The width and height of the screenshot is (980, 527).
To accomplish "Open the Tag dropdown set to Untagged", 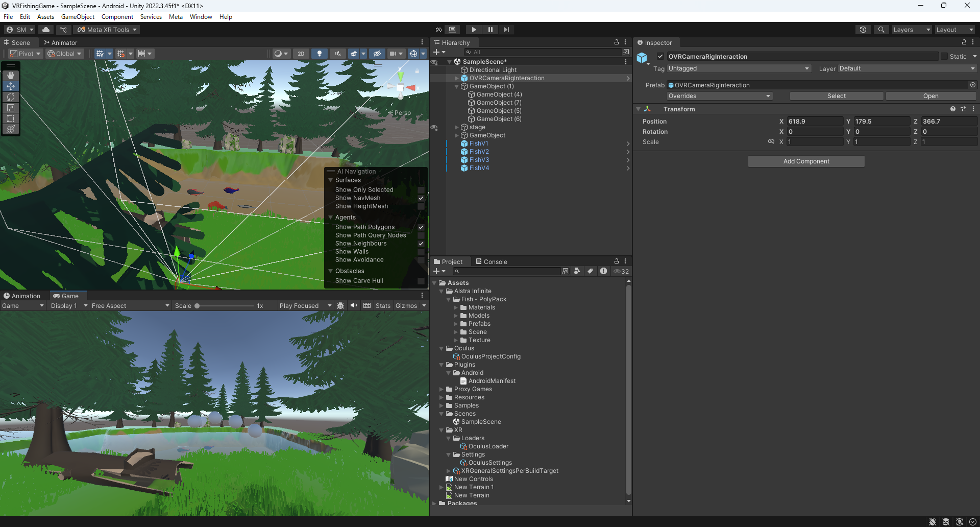I will point(739,68).
